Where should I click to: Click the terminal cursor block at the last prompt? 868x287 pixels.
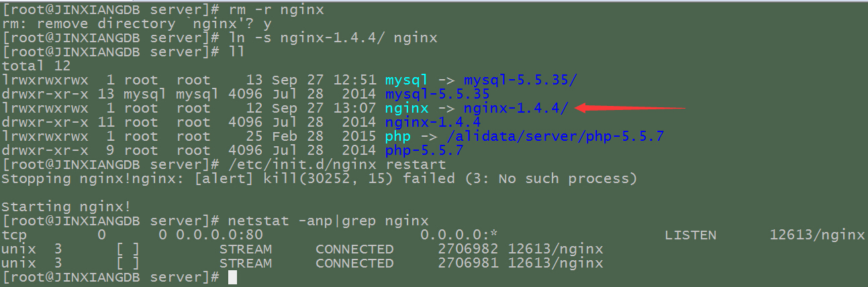click(x=232, y=277)
